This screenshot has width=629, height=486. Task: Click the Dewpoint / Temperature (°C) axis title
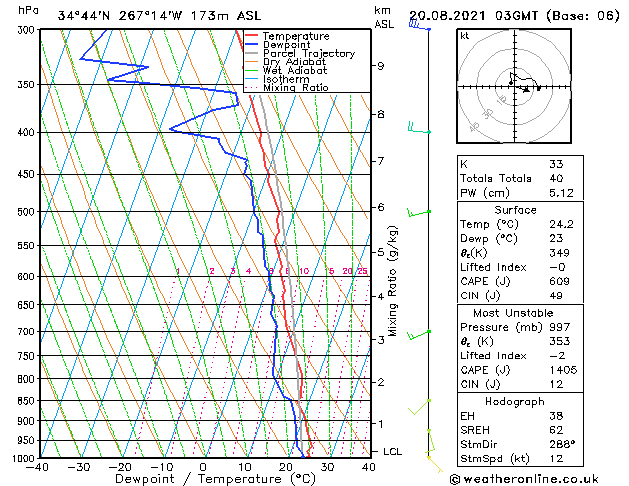tap(215, 479)
